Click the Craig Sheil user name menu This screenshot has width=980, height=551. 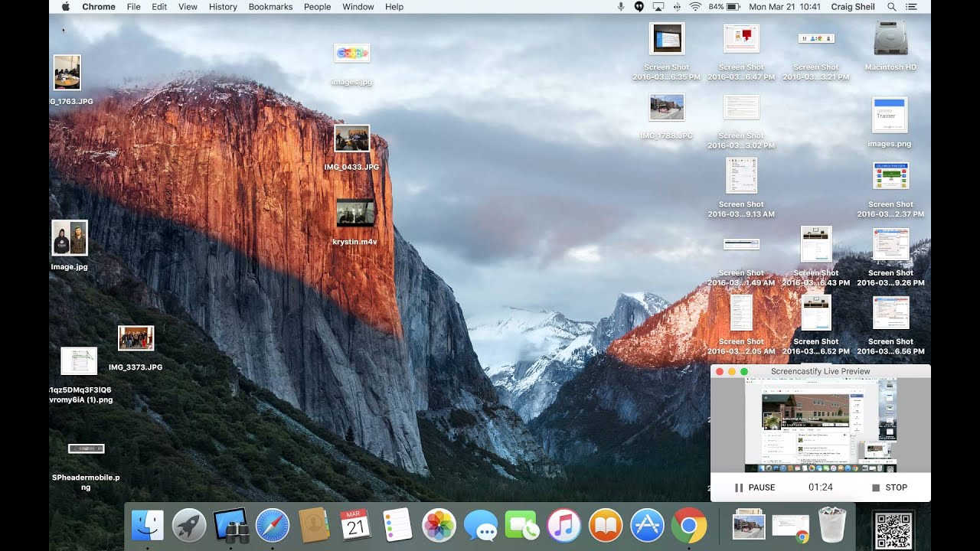853,7
